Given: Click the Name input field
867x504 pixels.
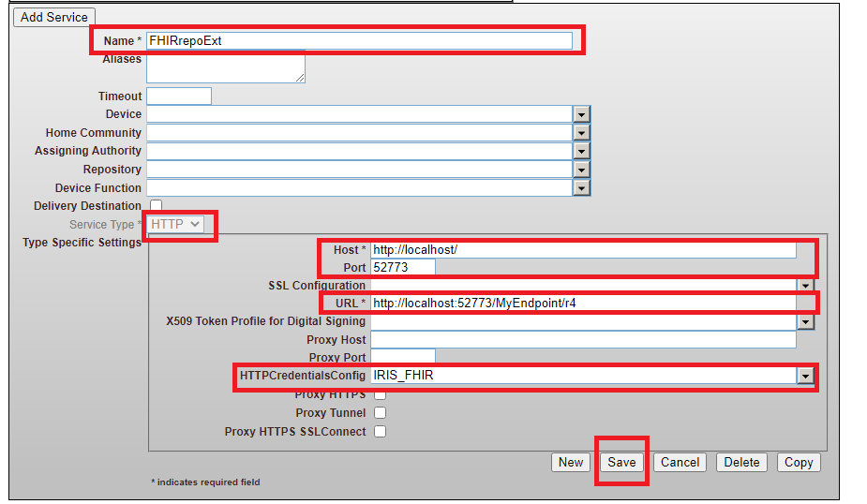Looking at the screenshot, I should coord(359,40).
